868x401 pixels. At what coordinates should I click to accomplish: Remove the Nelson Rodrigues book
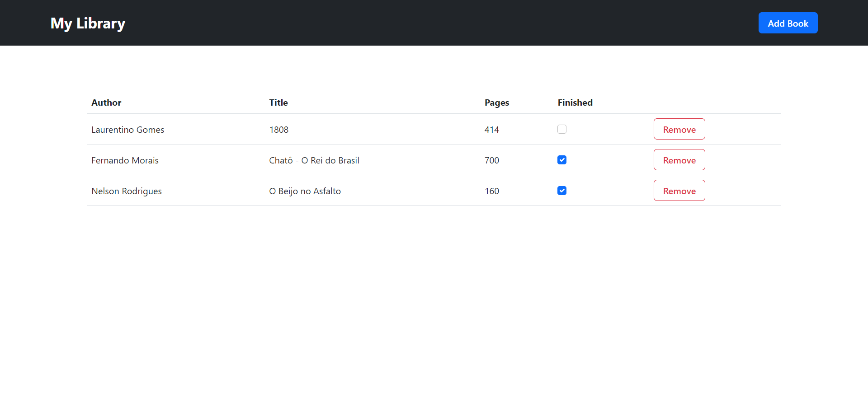click(x=679, y=191)
